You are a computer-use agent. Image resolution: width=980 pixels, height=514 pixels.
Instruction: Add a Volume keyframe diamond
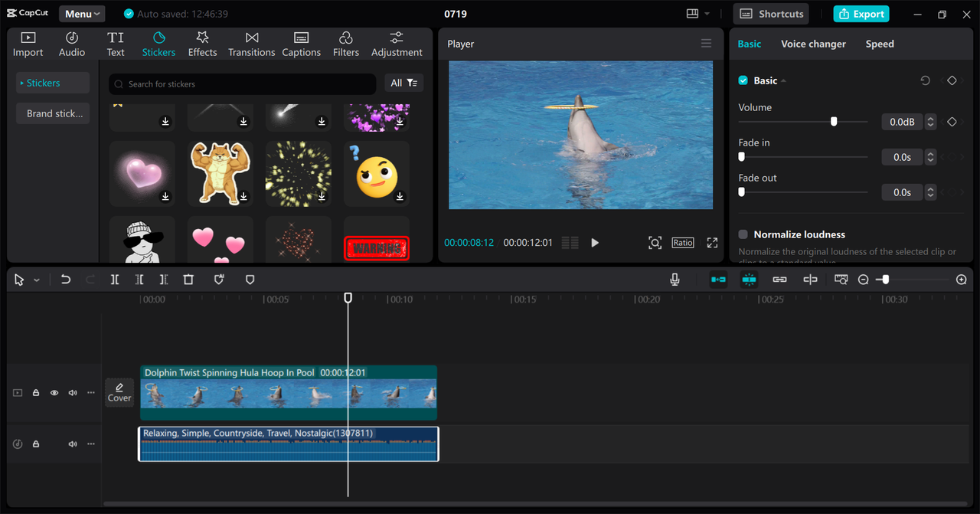[x=952, y=122]
